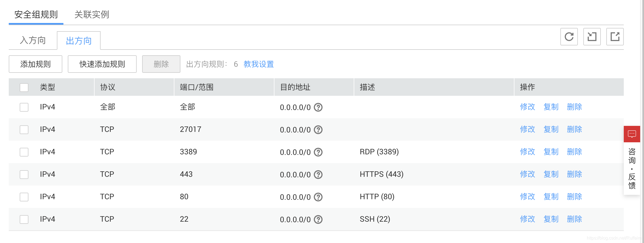Click the description text SSH (22)

point(375,219)
